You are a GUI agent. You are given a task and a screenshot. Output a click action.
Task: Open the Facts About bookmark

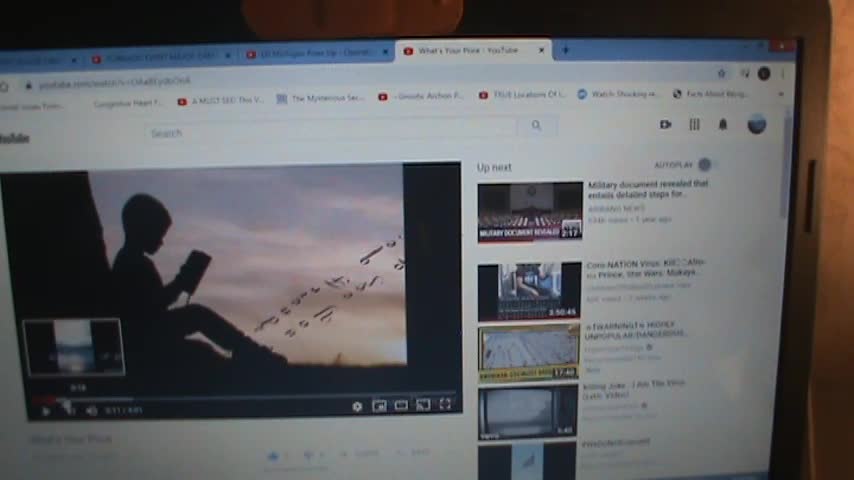[x=711, y=94]
